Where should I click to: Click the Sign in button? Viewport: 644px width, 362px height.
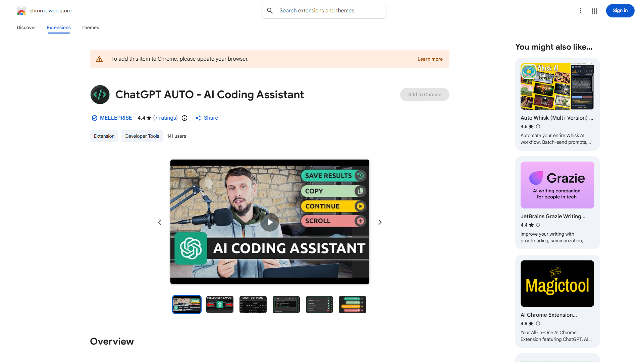tap(620, 10)
